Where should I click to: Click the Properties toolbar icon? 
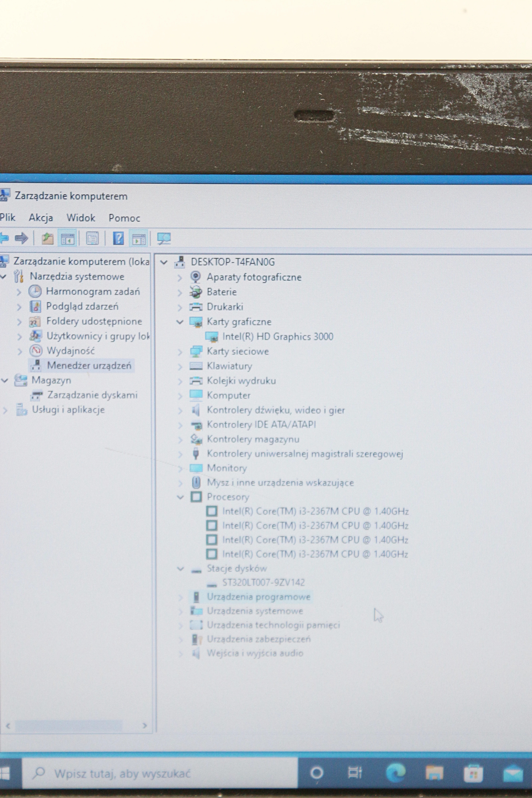tap(93, 238)
